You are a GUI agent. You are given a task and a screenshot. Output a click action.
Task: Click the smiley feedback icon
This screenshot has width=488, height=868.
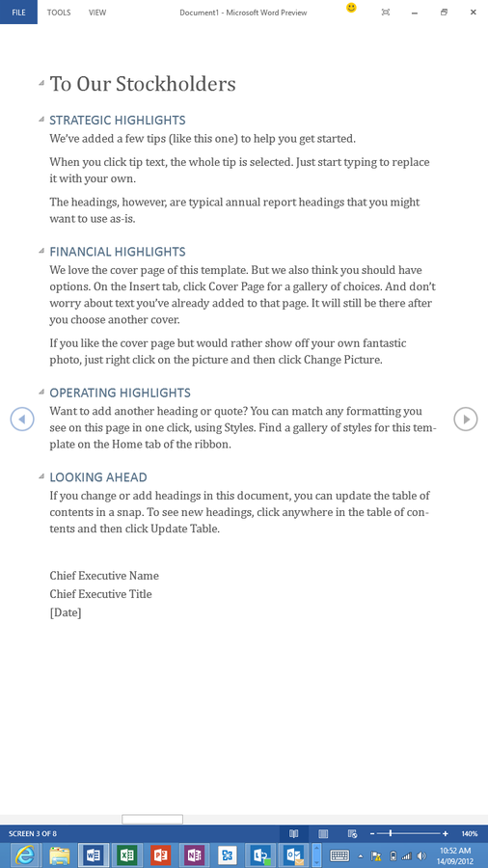[351, 8]
